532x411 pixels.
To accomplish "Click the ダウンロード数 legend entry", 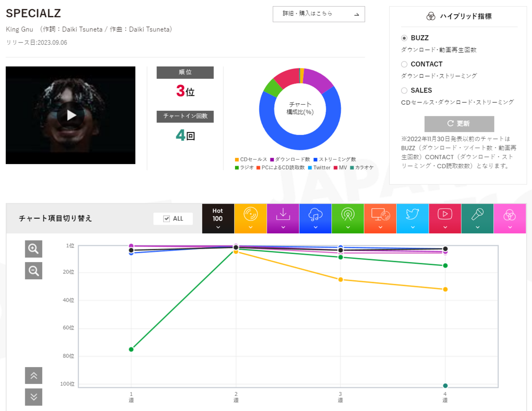I will pyautogui.click(x=290, y=160).
